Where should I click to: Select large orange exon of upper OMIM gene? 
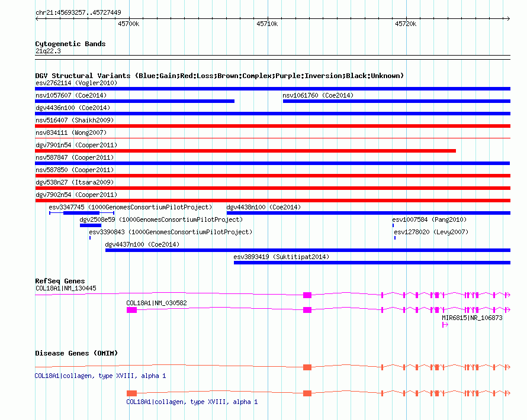point(307,367)
